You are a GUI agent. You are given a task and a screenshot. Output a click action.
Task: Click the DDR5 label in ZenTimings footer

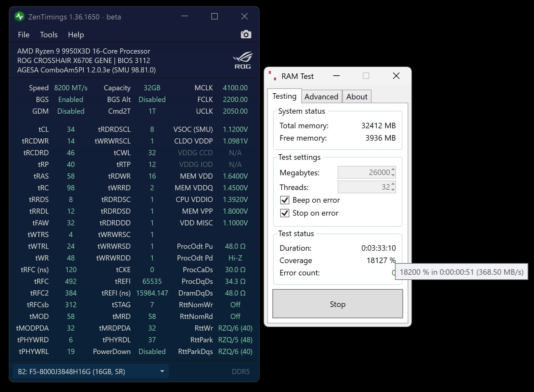coord(241,372)
